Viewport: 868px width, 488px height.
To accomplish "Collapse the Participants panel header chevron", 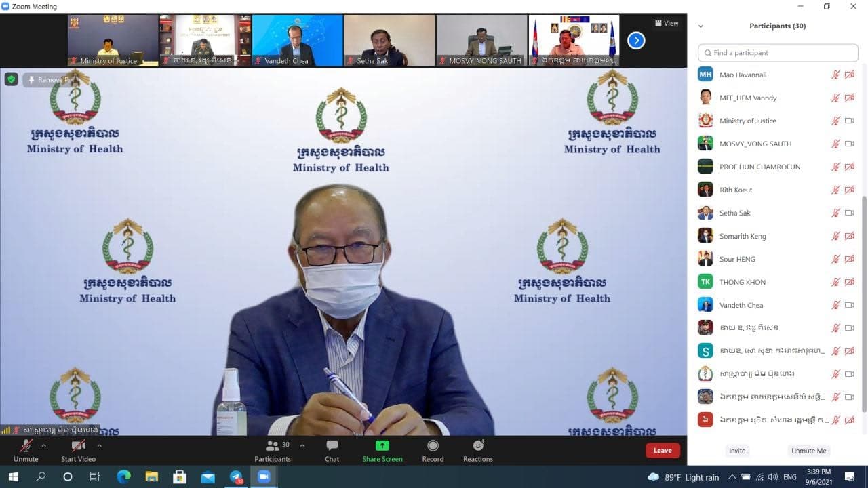I will point(701,26).
